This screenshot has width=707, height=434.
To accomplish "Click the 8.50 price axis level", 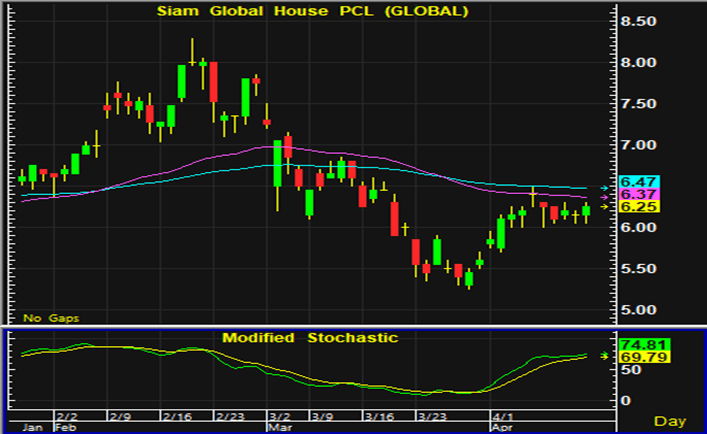I will click(638, 21).
